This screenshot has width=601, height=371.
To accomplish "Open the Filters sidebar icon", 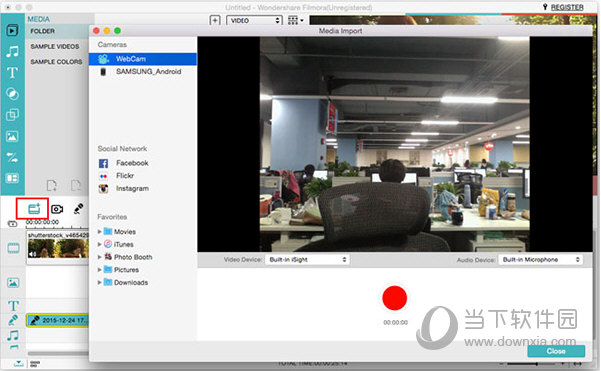I will (x=12, y=94).
